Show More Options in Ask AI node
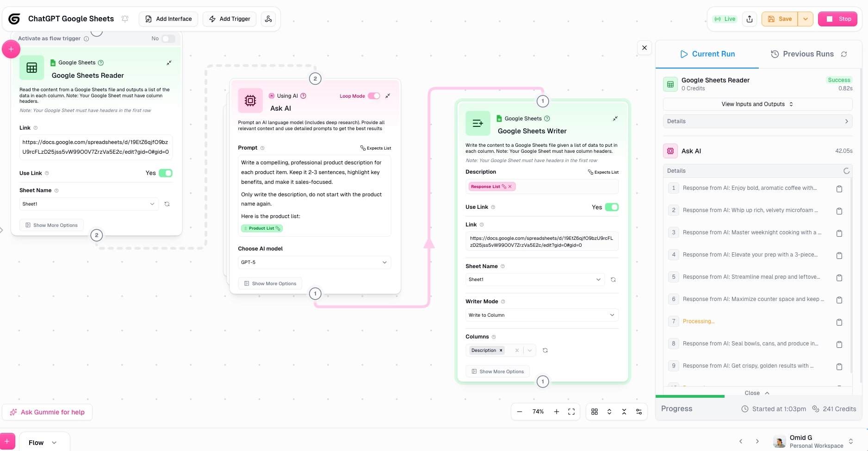 (x=270, y=283)
